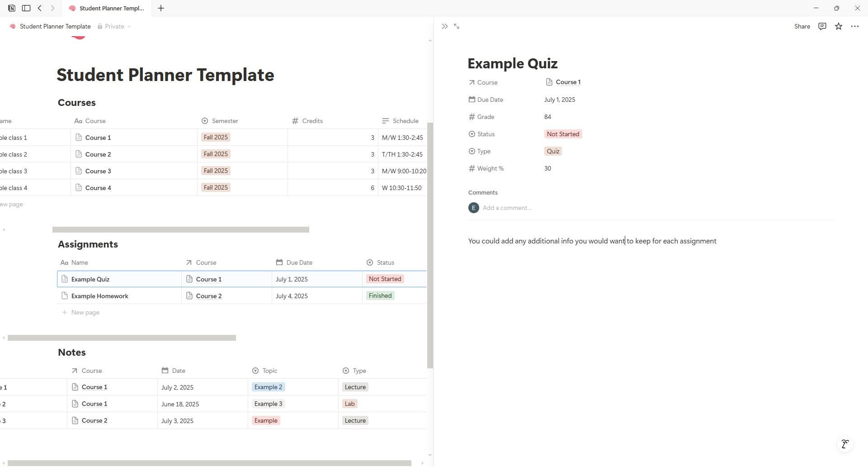Open the three-dot page options menu
Viewport: 868px width, 467px height.
[x=855, y=26]
